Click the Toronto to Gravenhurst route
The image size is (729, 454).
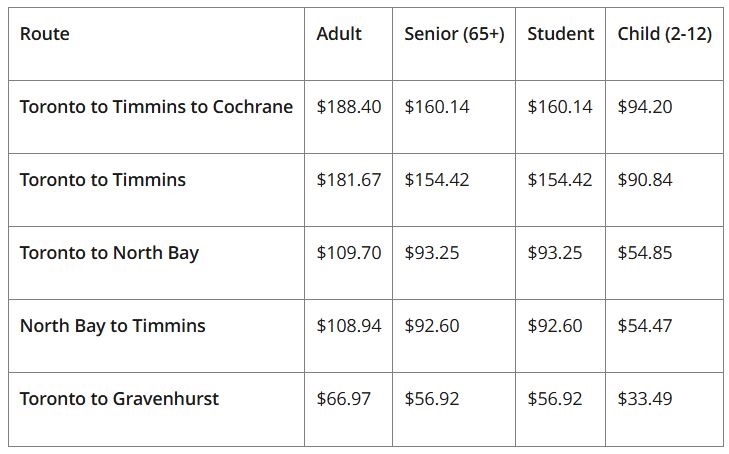[x=119, y=399]
